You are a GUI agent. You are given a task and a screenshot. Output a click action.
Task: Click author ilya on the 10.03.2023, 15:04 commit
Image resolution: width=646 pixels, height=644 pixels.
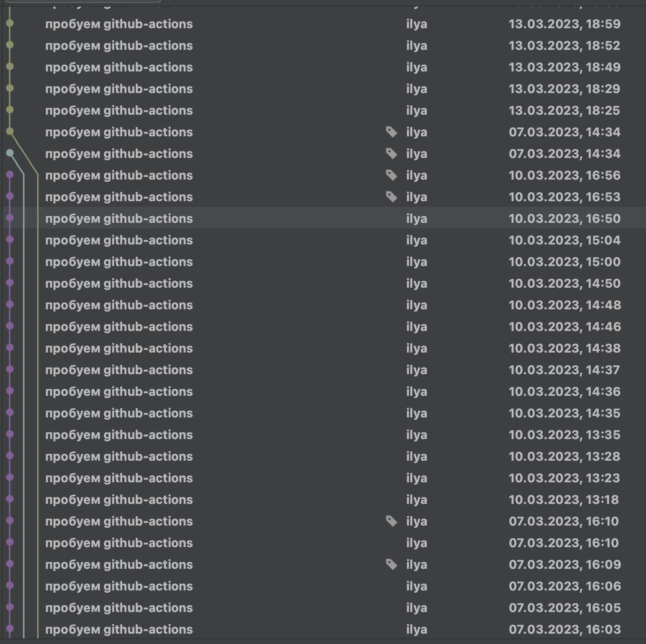point(417,240)
